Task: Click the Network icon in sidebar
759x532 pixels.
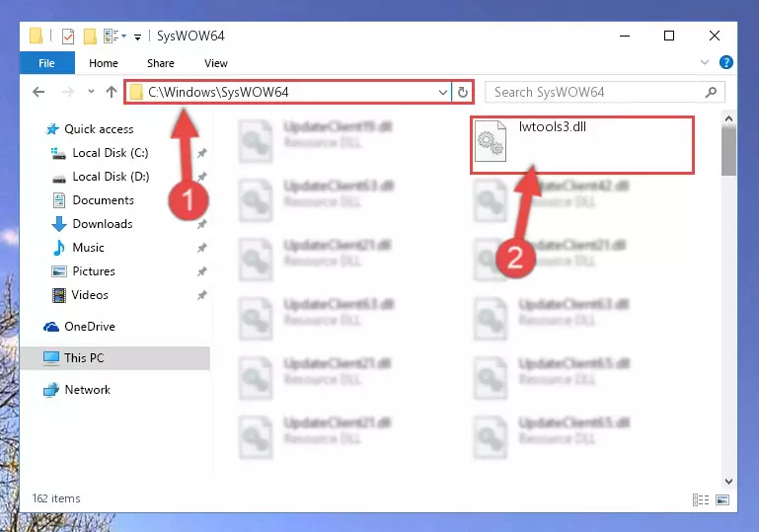Action: [50, 390]
